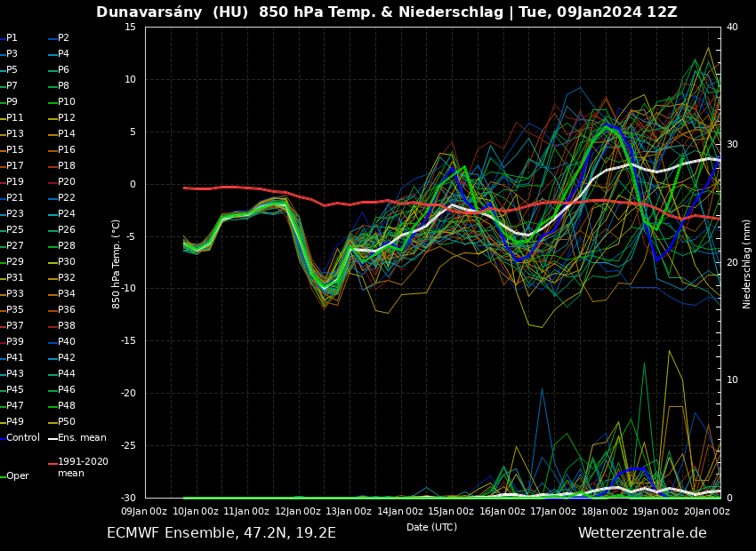Select the 20Jan 00z date tick label
The height and width of the screenshot is (551, 756).
(x=708, y=511)
